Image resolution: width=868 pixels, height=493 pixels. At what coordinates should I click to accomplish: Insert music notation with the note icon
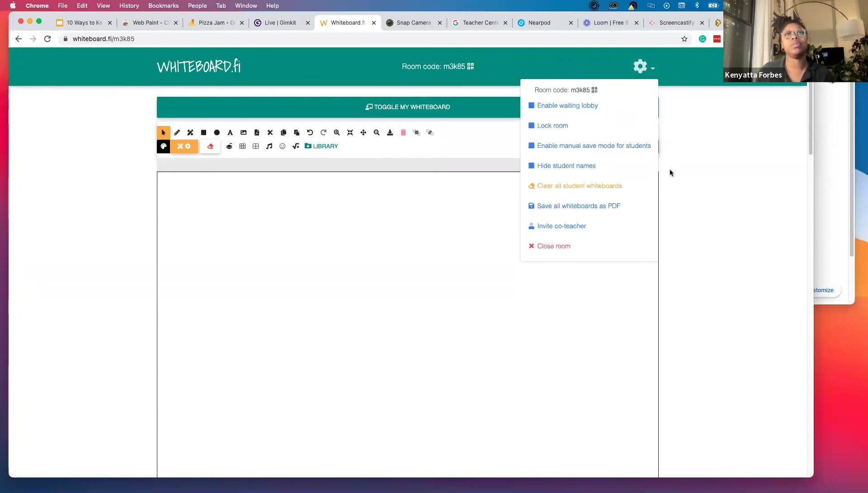pyautogui.click(x=269, y=146)
